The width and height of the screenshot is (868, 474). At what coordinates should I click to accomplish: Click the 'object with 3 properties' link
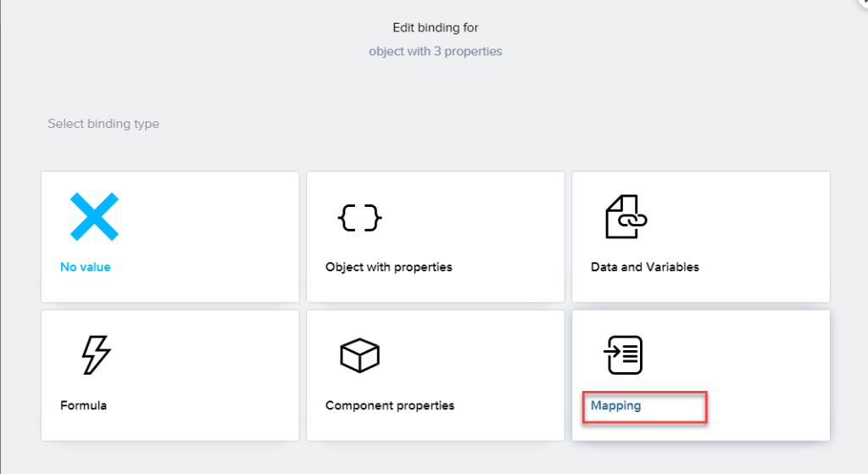(435, 51)
